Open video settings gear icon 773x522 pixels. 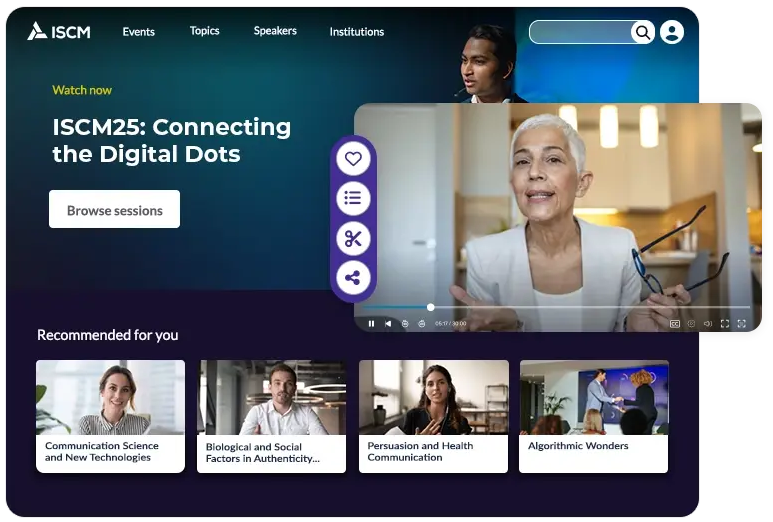691,323
